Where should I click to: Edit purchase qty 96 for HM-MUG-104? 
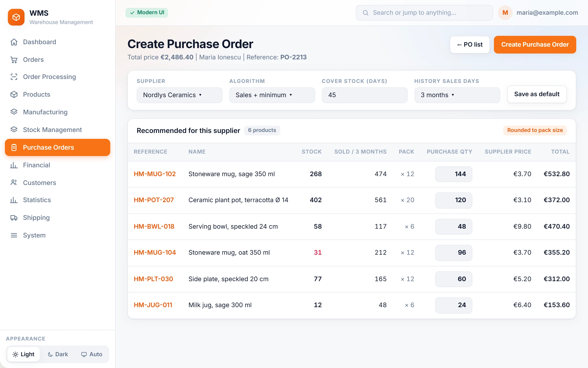453,253
